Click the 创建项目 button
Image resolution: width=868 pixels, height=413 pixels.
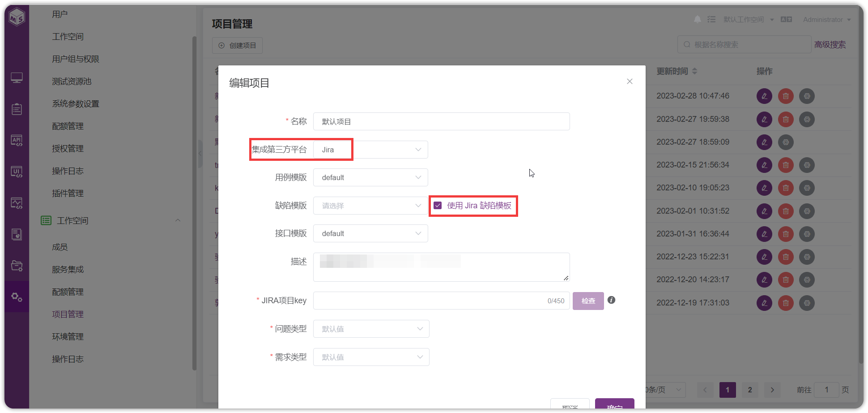click(x=237, y=45)
